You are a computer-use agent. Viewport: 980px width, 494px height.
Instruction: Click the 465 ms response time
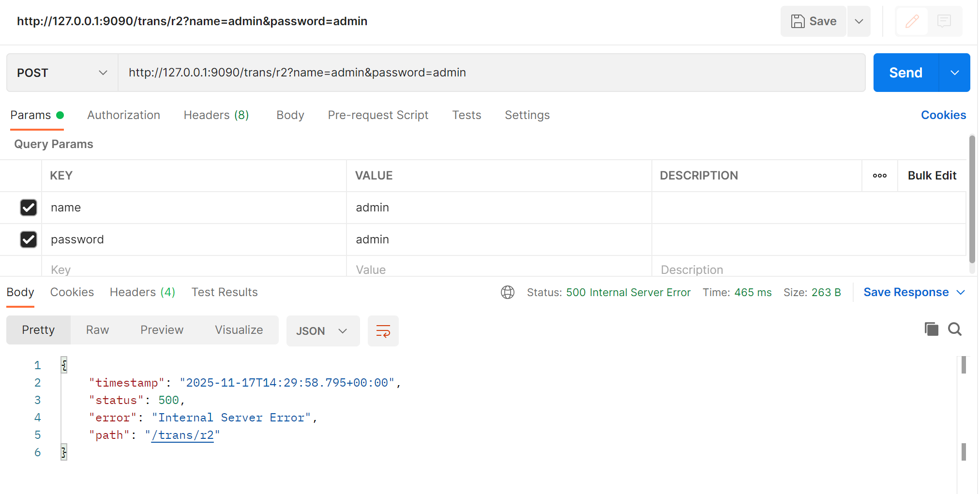click(753, 292)
